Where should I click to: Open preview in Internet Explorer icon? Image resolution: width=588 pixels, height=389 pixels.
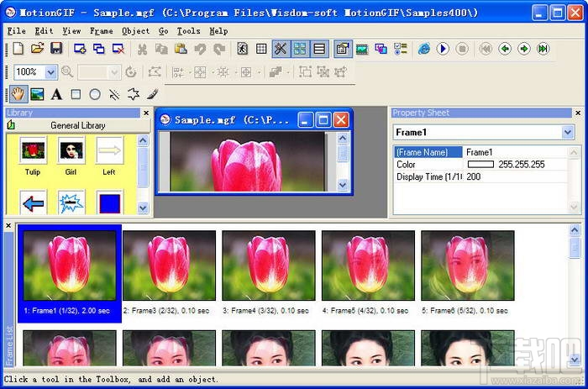pyautogui.click(x=423, y=49)
